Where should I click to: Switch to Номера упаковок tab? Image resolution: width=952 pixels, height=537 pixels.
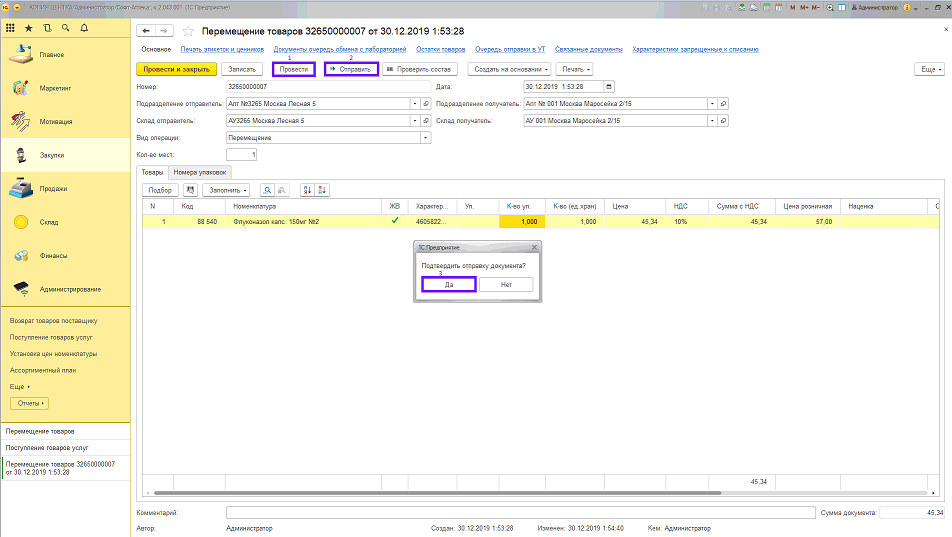[199, 172]
